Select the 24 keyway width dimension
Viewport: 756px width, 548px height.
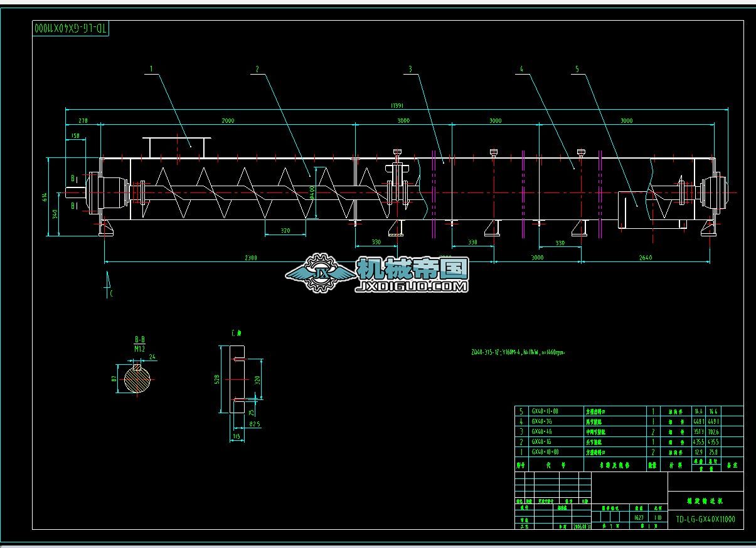click(152, 357)
